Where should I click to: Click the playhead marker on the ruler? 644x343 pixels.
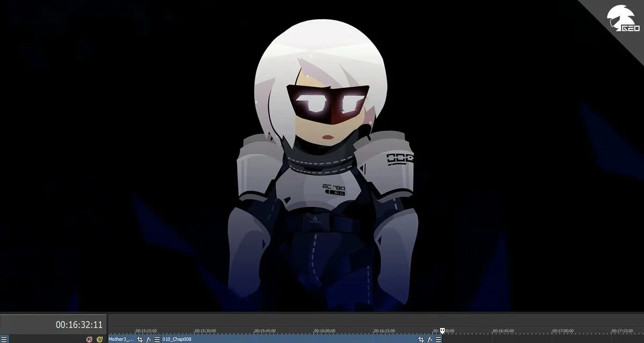pos(442,331)
